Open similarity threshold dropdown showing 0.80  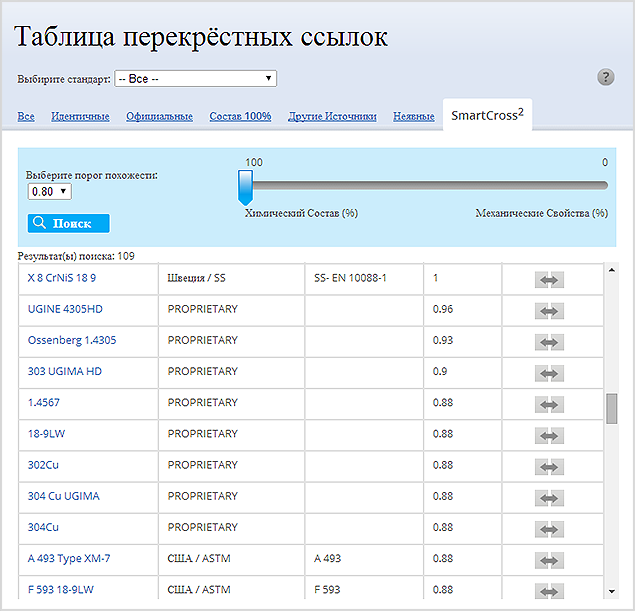(x=49, y=192)
